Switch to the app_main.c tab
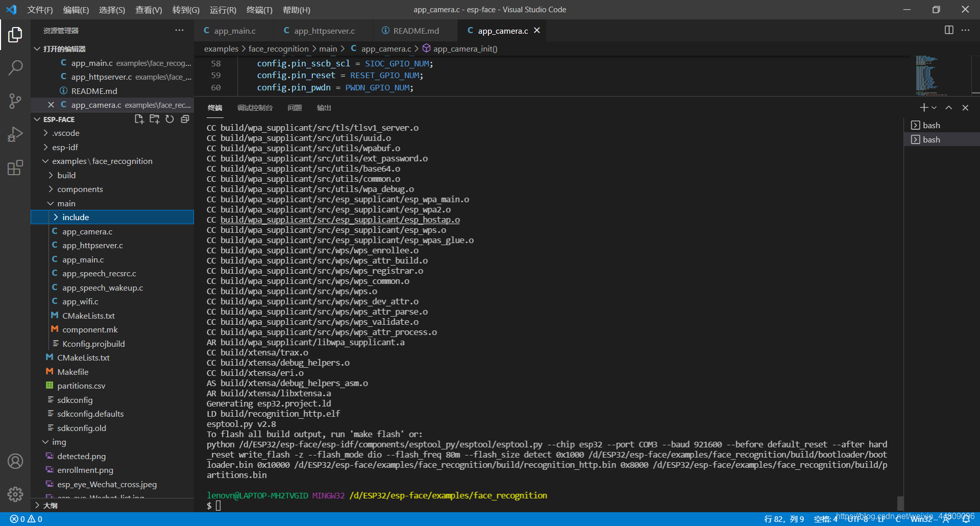This screenshot has height=526, width=980. tap(233, 31)
